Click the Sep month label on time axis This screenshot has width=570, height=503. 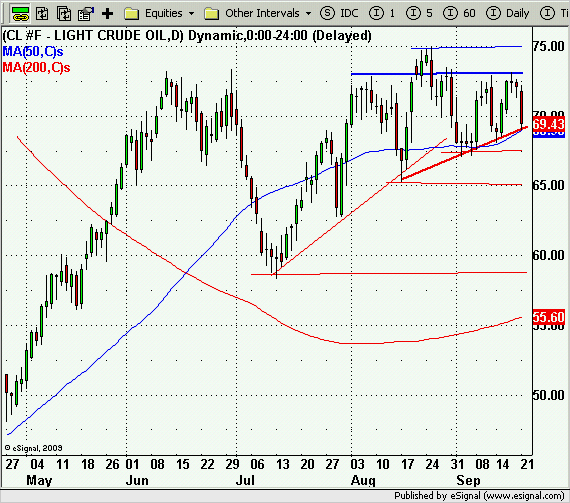(x=469, y=480)
